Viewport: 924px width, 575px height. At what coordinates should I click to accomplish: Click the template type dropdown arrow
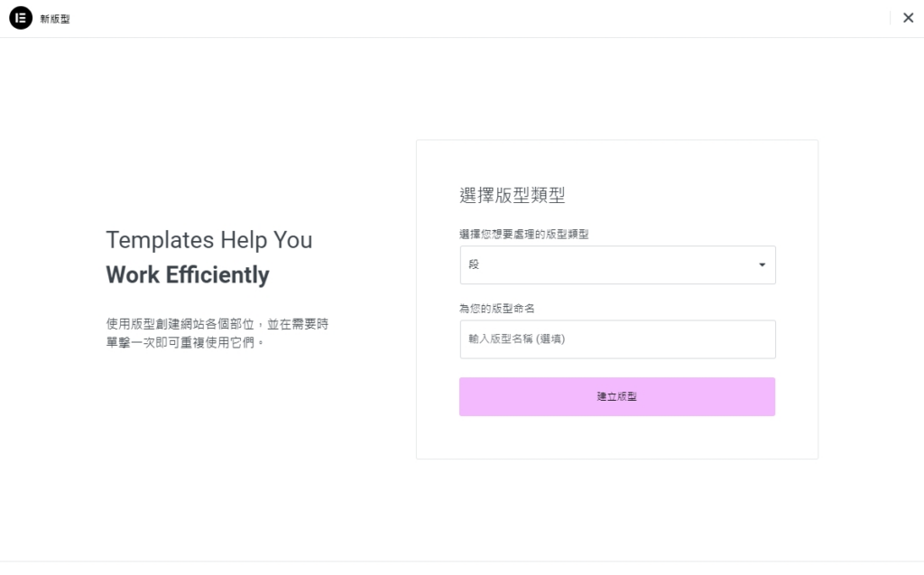[x=762, y=265]
